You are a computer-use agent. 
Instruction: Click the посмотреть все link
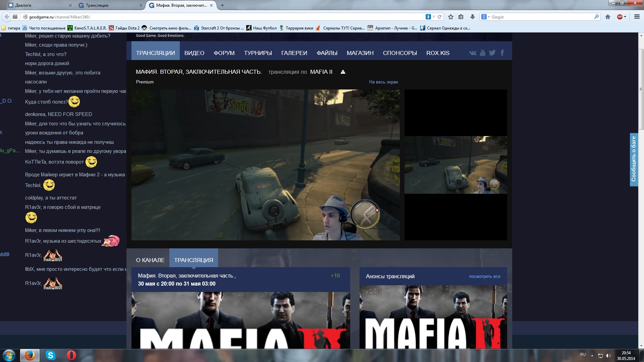(484, 277)
